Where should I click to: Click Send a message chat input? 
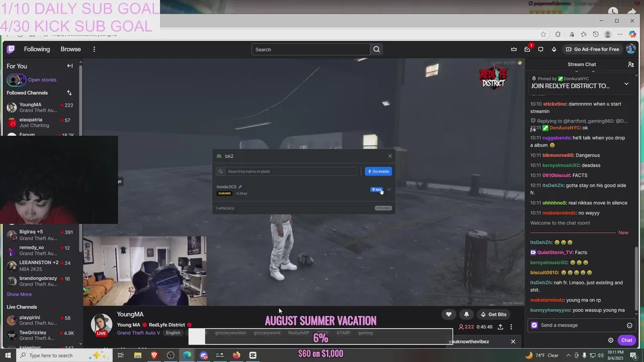[582, 325]
